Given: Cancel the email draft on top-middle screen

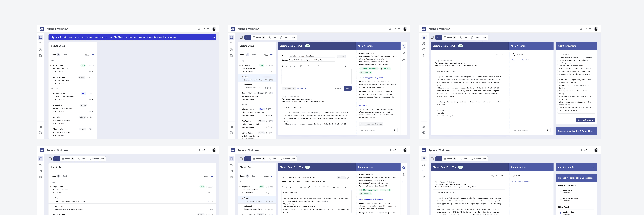Looking at the screenshot, I should [x=338, y=88].
